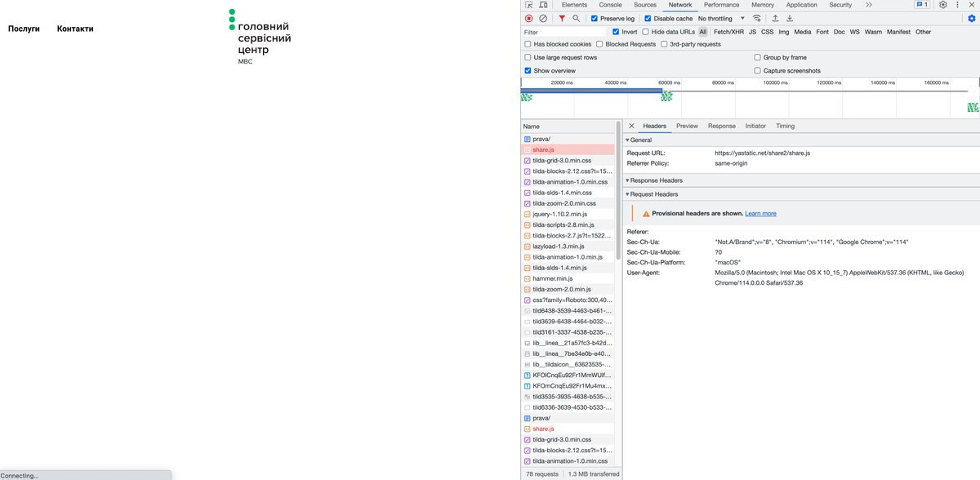Enable Hide data URLs checkbox
Screen dimensions: 980x480
tap(646, 32)
